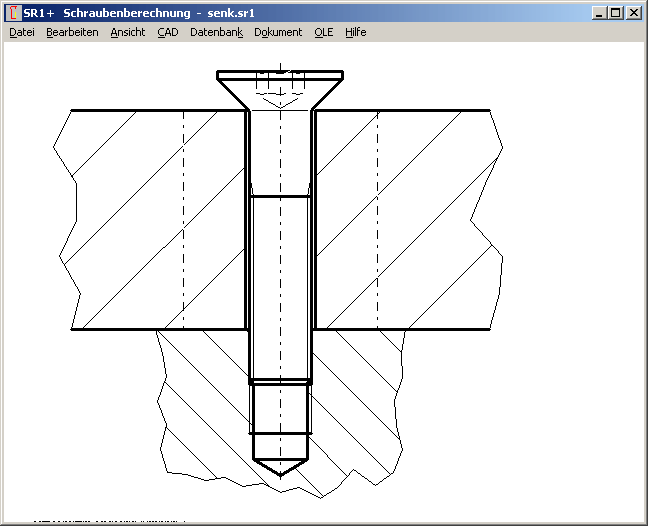Maximize the SR1+ window

pyautogui.click(x=615, y=13)
